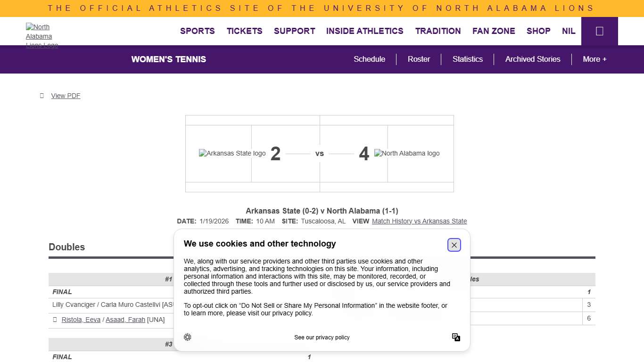Click the Arkansas State logo
Viewport: 644px width, 362px height.
click(x=232, y=153)
